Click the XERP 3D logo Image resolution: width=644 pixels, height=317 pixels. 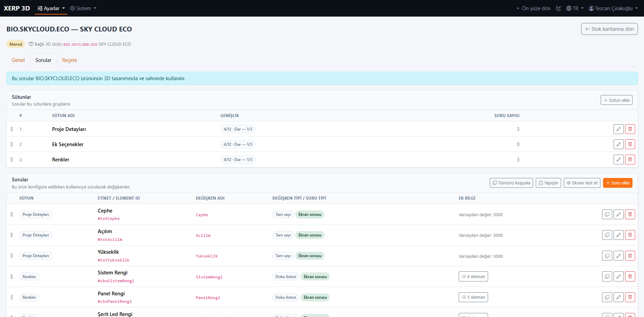coord(17,8)
